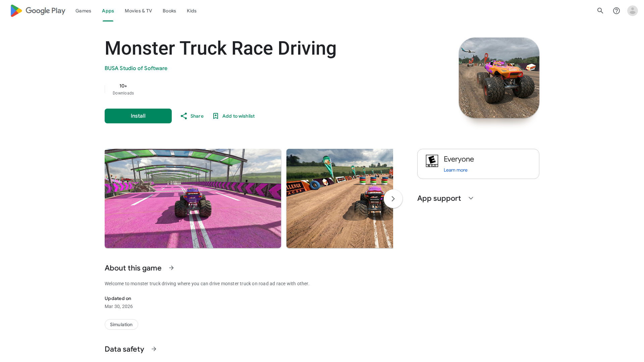Image resolution: width=644 pixels, height=362 pixels.
Task: Open the search magnifier icon
Action: point(600,11)
